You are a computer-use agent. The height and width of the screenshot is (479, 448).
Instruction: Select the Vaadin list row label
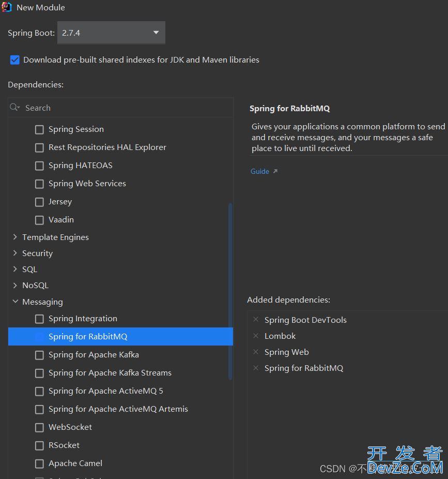[x=61, y=220]
